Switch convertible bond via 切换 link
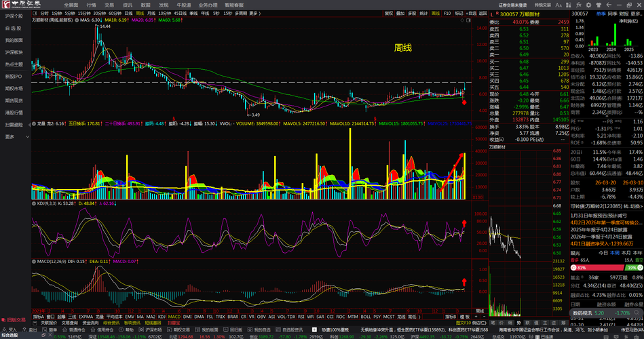 pos(635,206)
